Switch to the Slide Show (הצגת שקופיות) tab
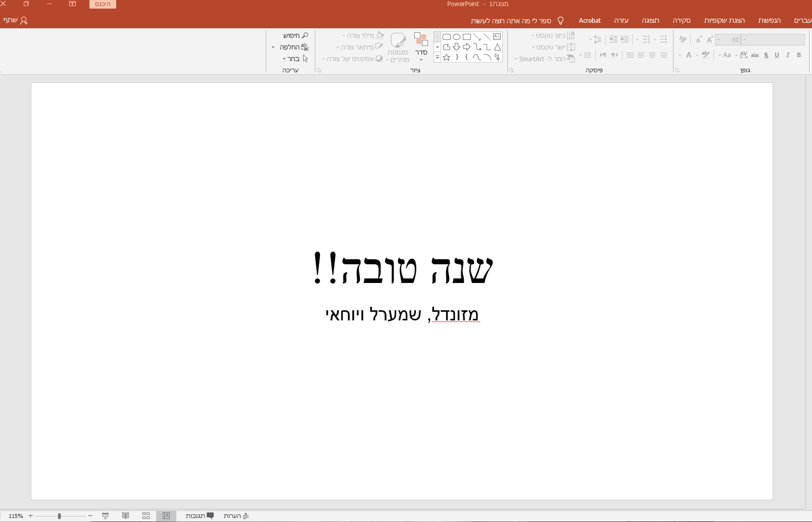 click(x=724, y=21)
